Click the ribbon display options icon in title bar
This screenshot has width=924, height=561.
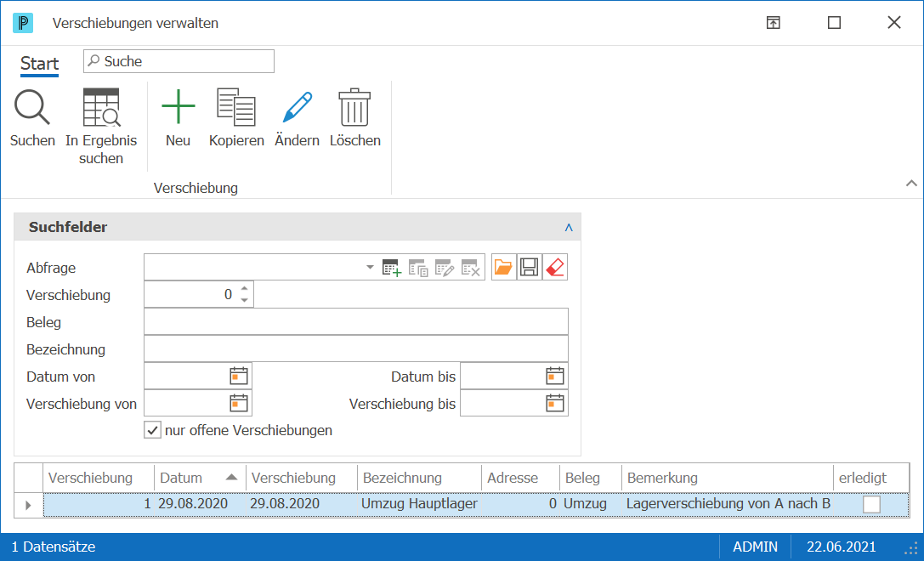tap(774, 23)
